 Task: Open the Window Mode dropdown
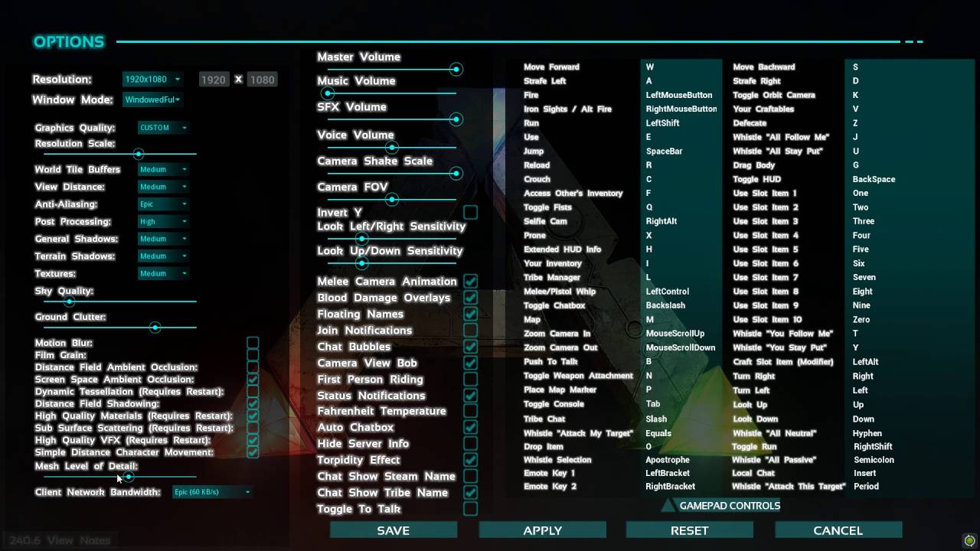click(x=152, y=99)
